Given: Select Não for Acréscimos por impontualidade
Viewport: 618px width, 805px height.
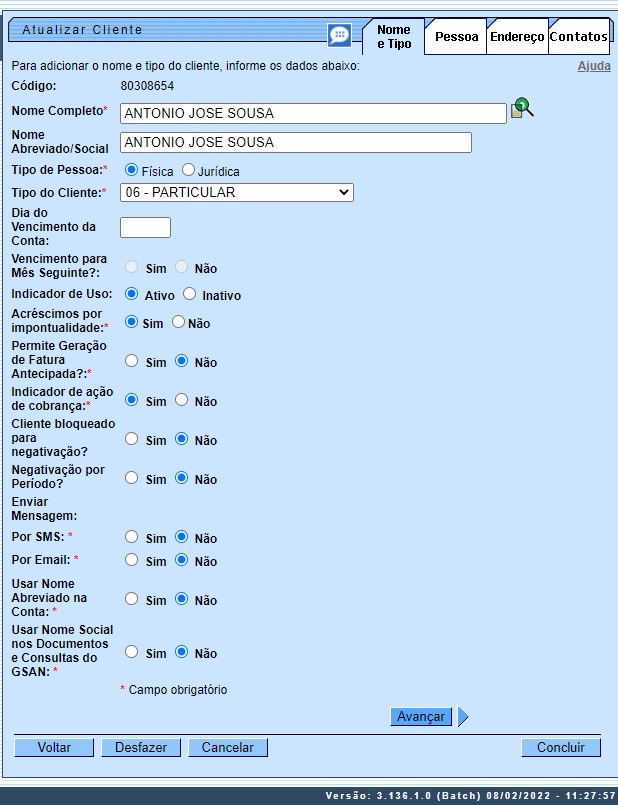Looking at the screenshot, I should (179, 323).
